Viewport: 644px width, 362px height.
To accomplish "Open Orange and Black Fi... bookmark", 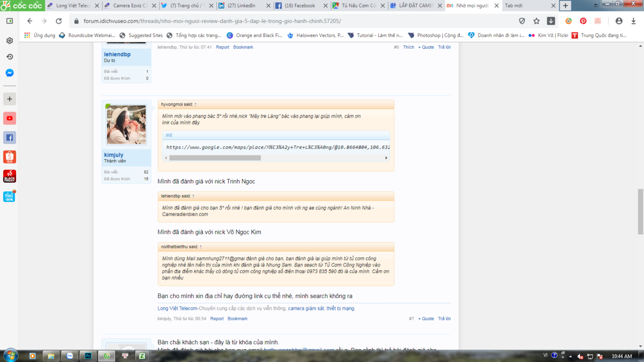I will [x=254, y=35].
